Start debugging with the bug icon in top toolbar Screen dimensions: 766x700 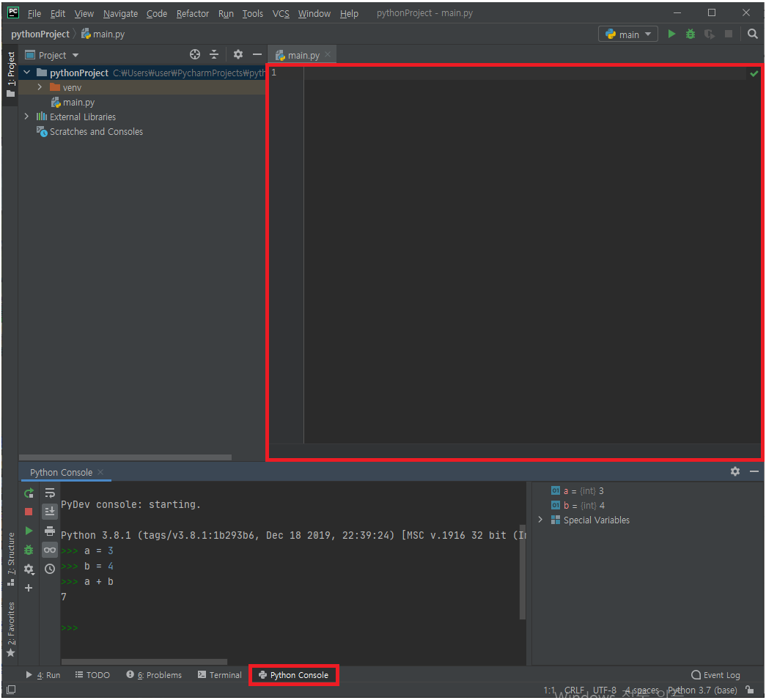(690, 34)
